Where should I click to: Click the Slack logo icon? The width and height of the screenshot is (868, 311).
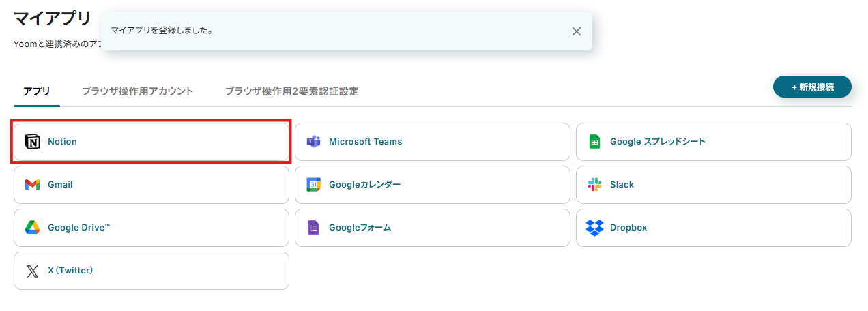pos(594,185)
